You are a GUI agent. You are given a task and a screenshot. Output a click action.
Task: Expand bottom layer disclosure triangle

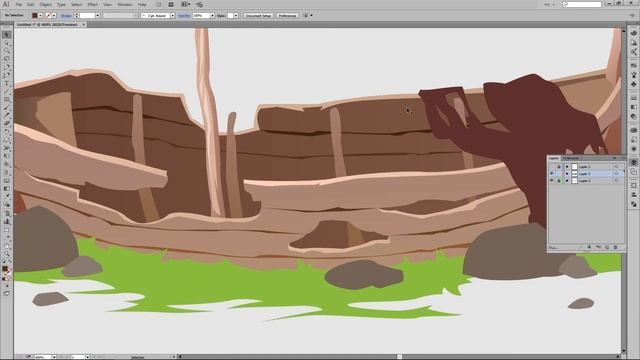567,180
